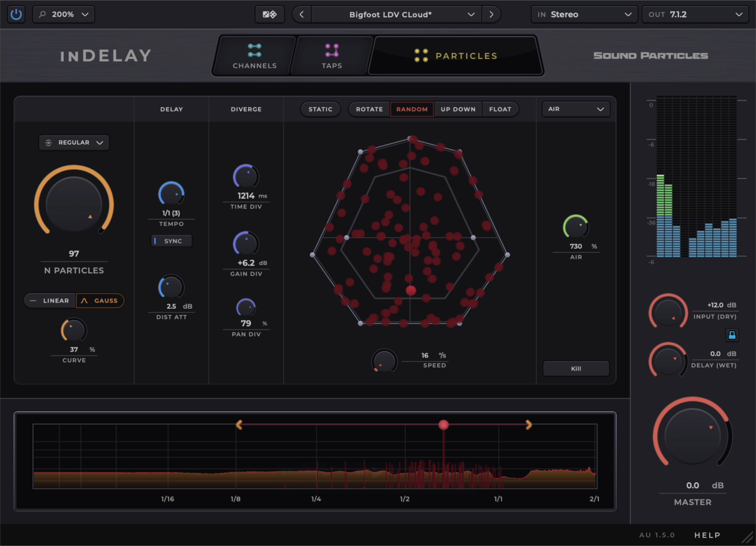This screenshot has height=546, width=756.
Task: Click the GAIN DIV knob
Action: point(246,244)
